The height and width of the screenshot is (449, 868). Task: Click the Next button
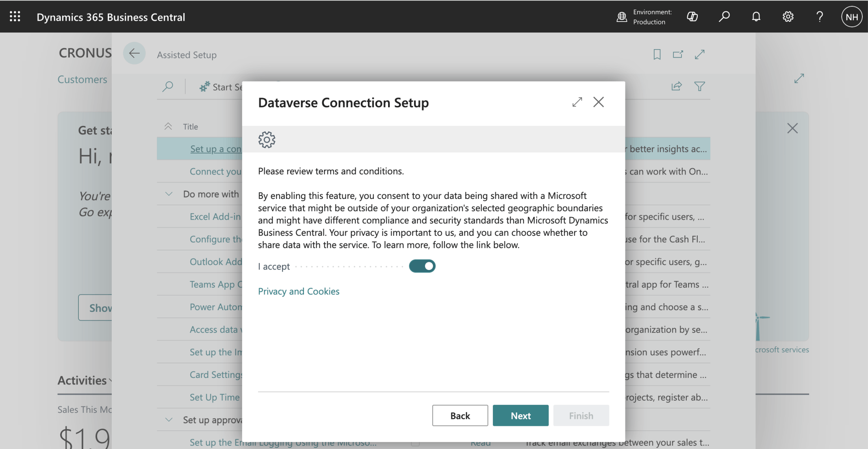(520, 415)
